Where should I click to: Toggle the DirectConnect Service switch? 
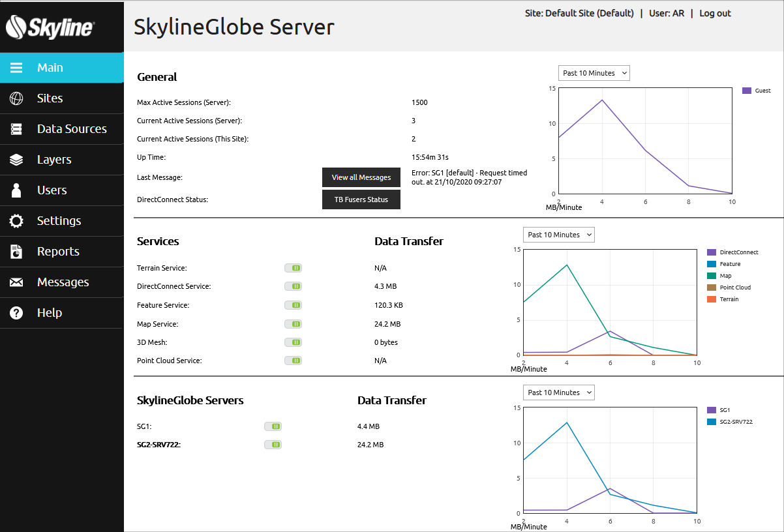point(294,286)
